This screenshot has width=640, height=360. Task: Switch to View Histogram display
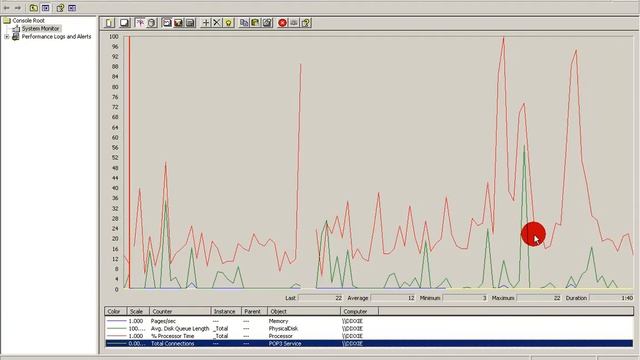point(178,23)
